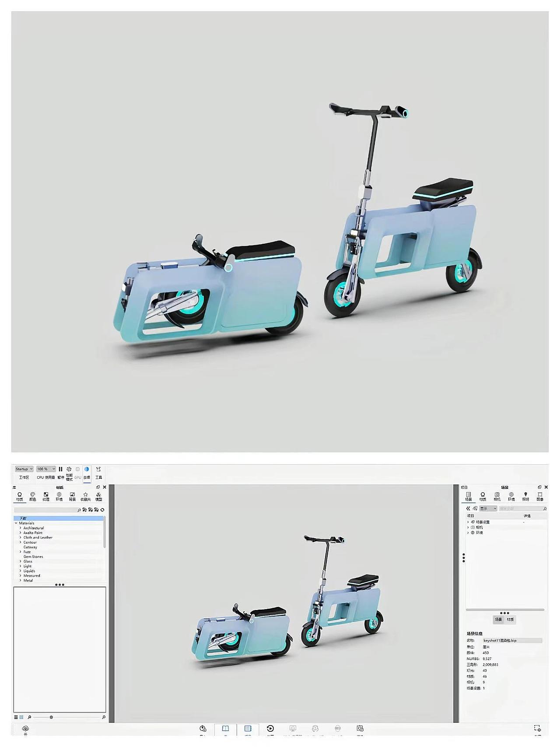560x747 pixels.
Task: Toggle performance mode icon
Action: 69,469
